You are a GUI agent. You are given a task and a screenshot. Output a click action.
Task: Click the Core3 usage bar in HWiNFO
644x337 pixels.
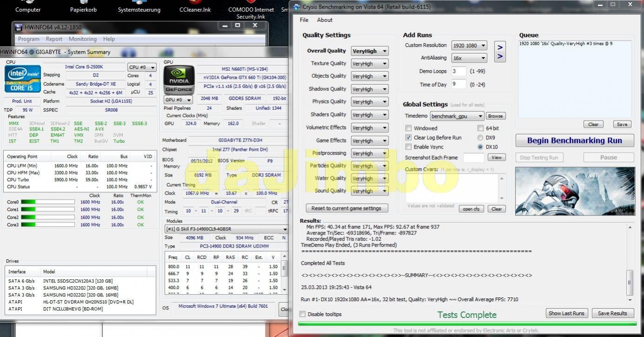pyautogui.click(x=47, y=225)
